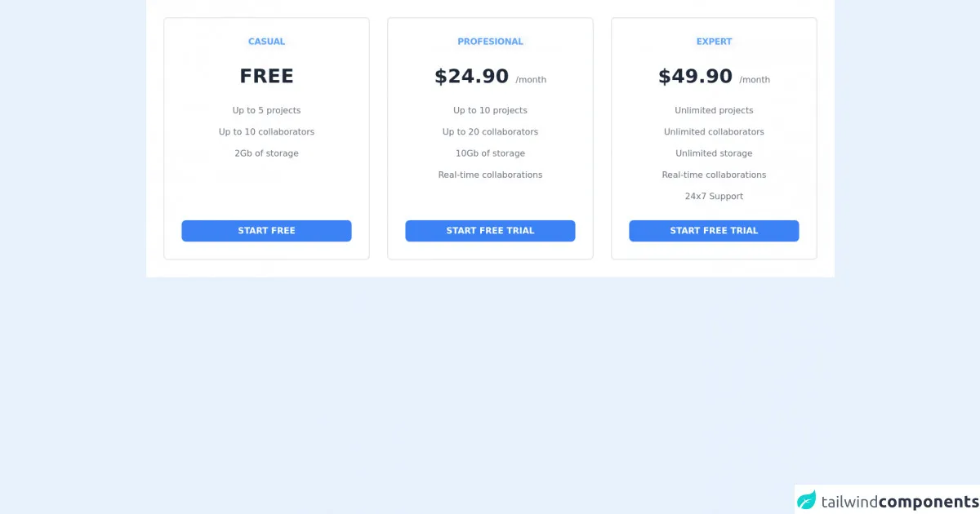Select the CASUAL plan heading
980x514 pixels.
coord(266,42)
